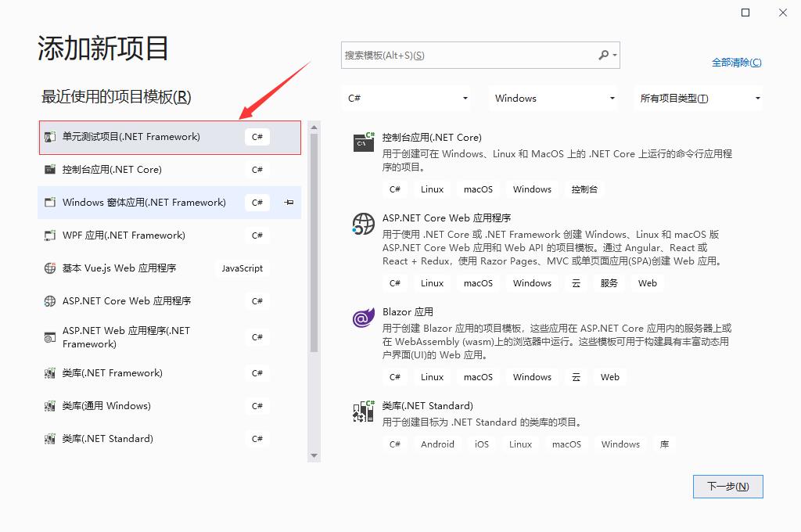801x532 pixels.
Task: Click ASP.NET Core Web icon in recent list
Action: click(x=49, y=301)
